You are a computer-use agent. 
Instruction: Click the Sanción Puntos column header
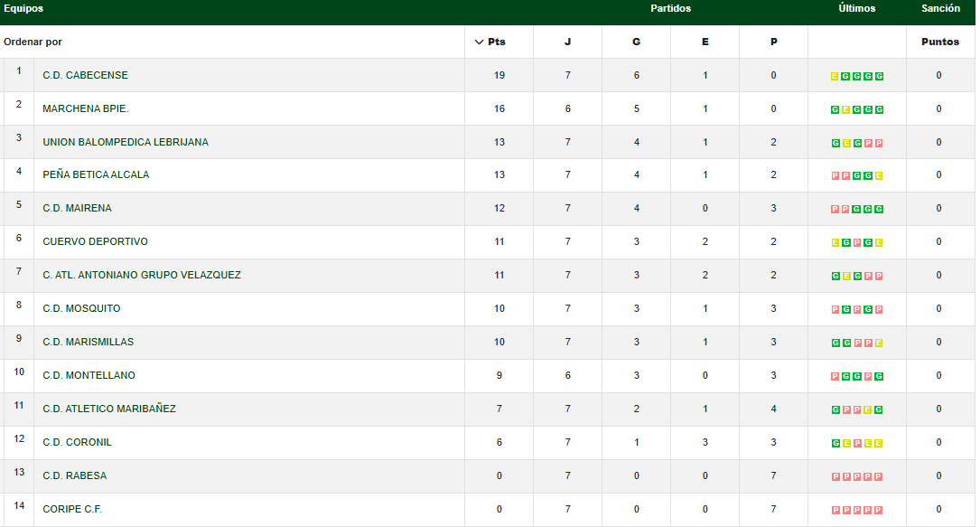point(940,42)
